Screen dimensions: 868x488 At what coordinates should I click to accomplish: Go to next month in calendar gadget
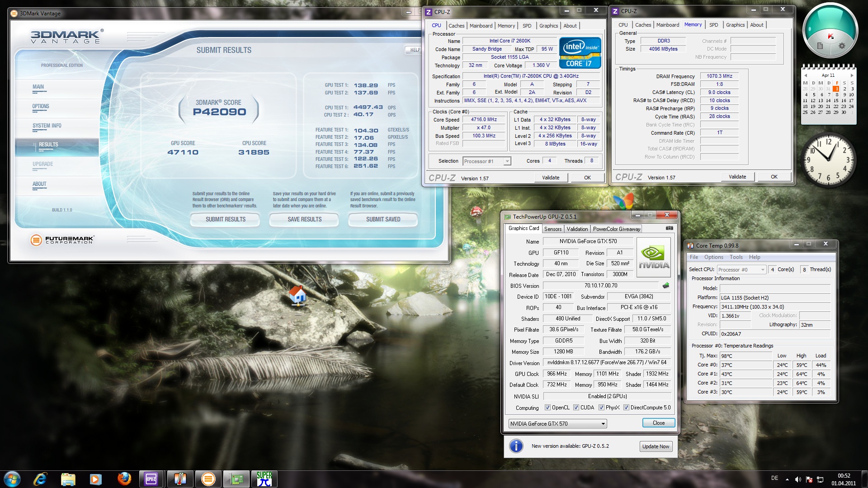pyautogui.click(x=852, y=75)
